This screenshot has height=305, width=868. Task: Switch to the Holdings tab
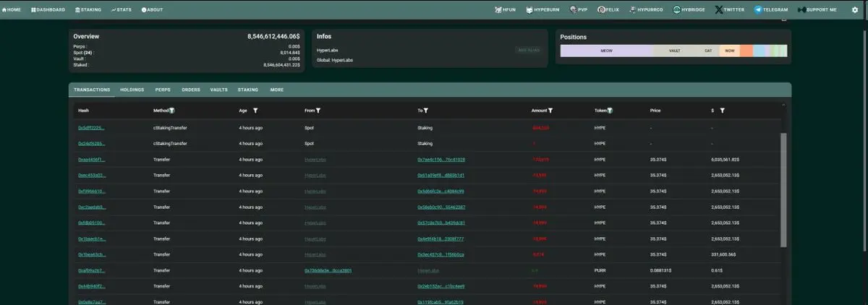click(x=132, y=90)
